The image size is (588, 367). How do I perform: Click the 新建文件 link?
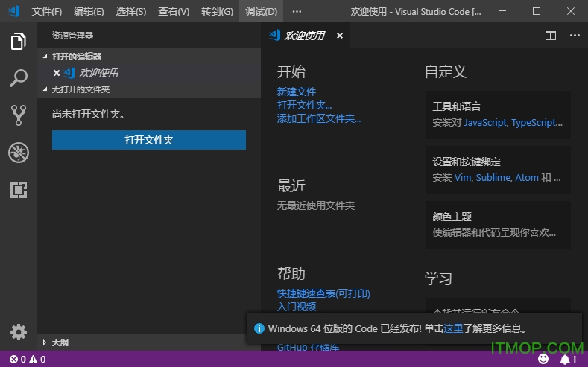coord(297,92)
